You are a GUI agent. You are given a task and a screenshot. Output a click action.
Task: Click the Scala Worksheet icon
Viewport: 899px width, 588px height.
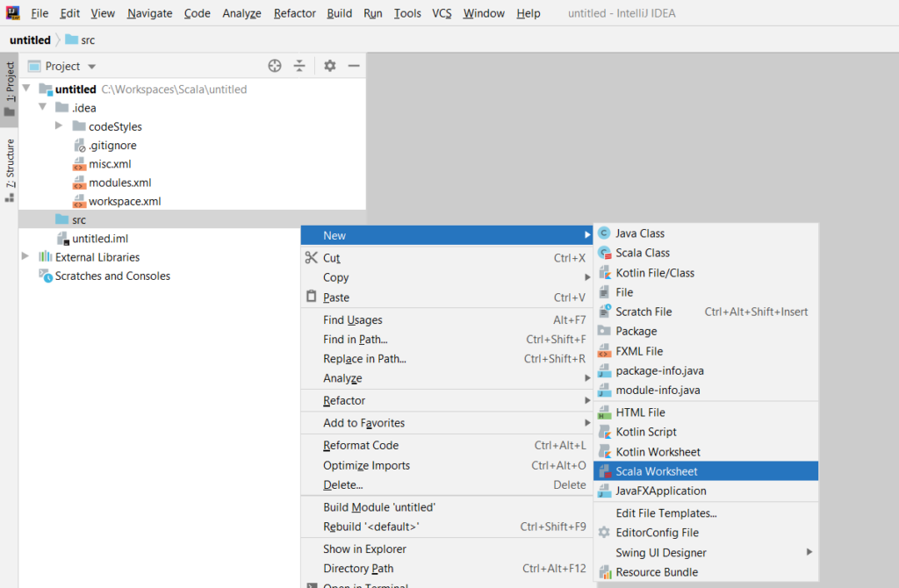click(x=604, y=471)
